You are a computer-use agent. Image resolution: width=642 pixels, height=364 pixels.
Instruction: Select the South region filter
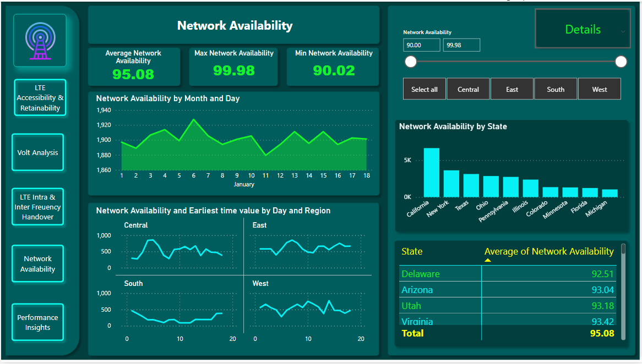(x=556, y=89)
